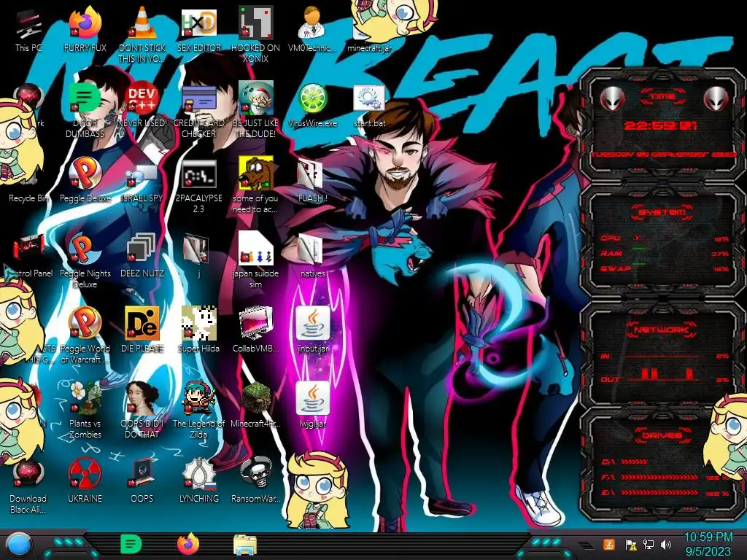Launch VirusWire.exe lime icon
Viewport: 747px width, 560px height.
point(312,106)
